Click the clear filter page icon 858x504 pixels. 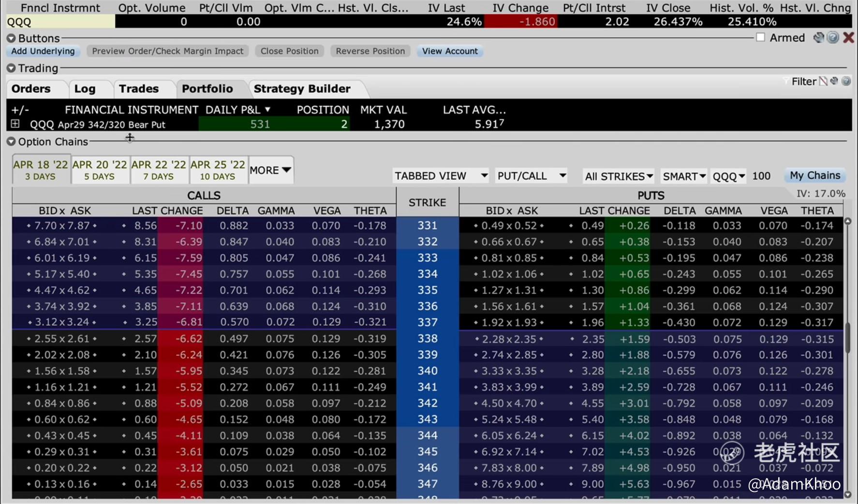(x=823, y=81)
